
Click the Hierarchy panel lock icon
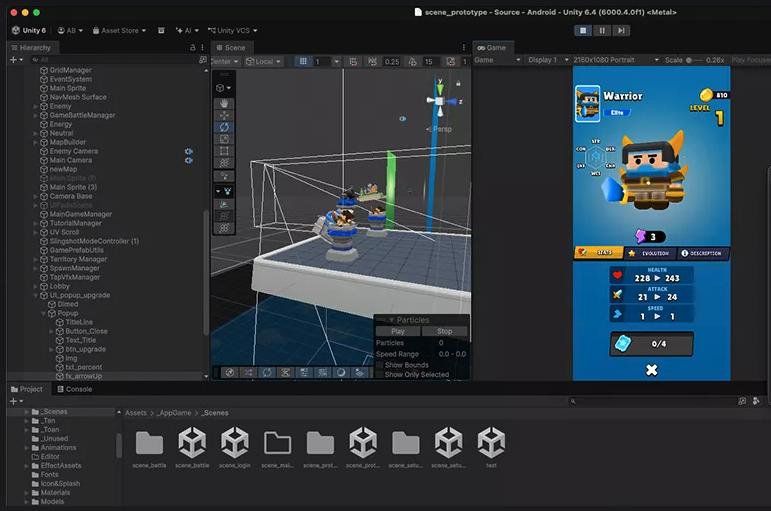coord(192,48)
